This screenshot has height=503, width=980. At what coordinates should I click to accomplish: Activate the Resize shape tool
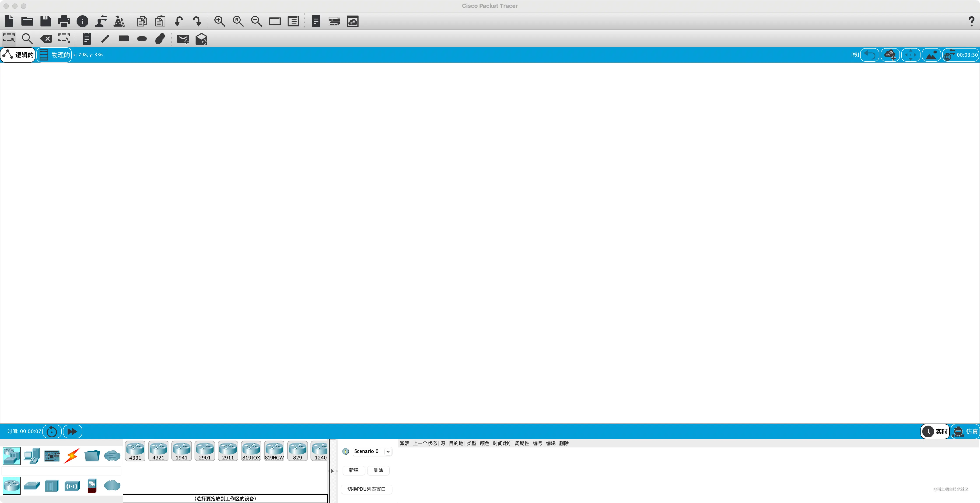(64, 38)
